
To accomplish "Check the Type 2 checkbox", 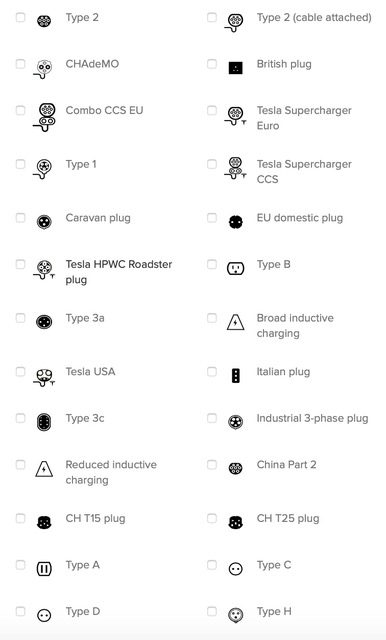I will [20, 18].
